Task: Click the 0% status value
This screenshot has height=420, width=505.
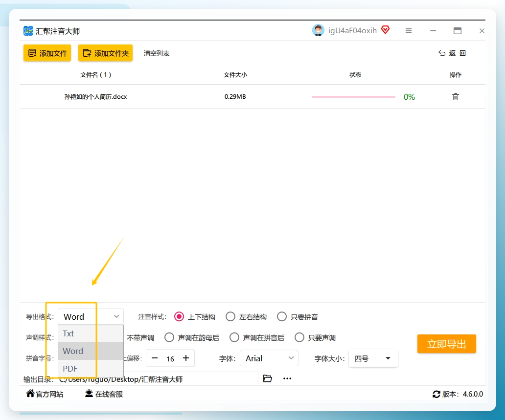Action: tap(410, 97)
